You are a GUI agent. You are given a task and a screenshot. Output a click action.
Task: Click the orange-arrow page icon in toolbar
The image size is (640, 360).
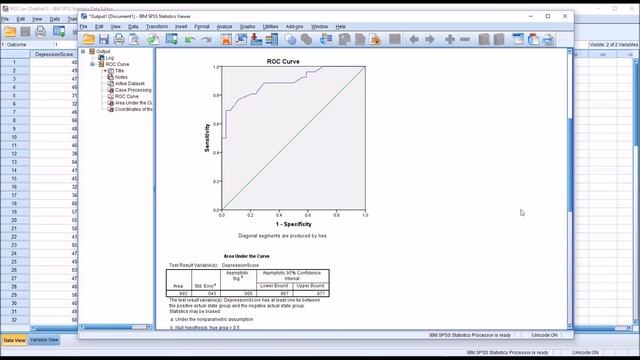click(x=375, y=39)
